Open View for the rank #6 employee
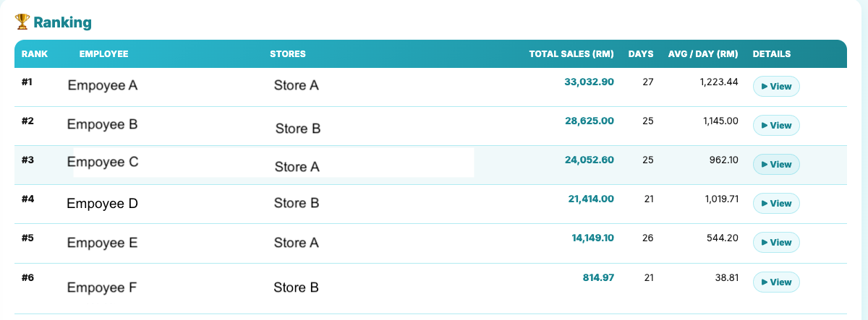Screen dimensions: 868x320 (776, 282)
